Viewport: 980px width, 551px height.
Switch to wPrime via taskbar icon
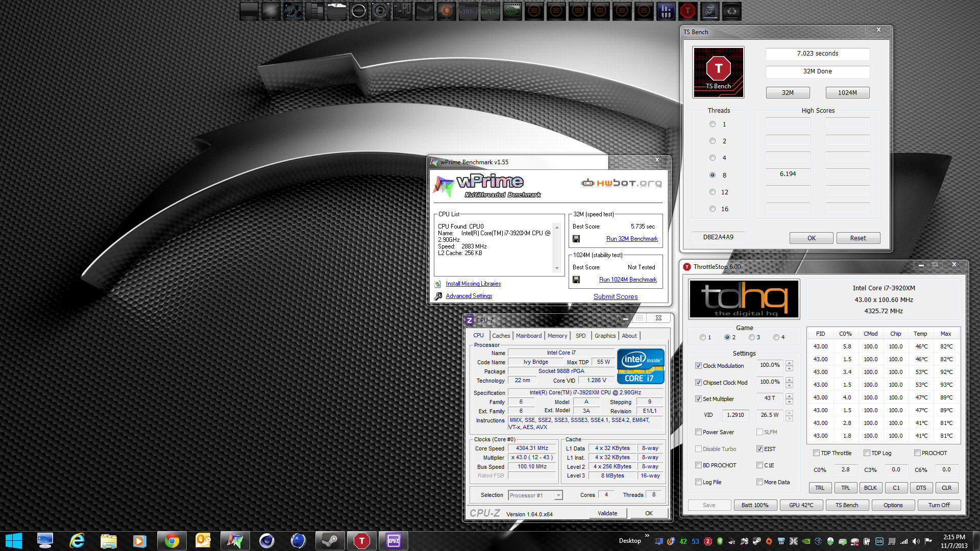235,541
